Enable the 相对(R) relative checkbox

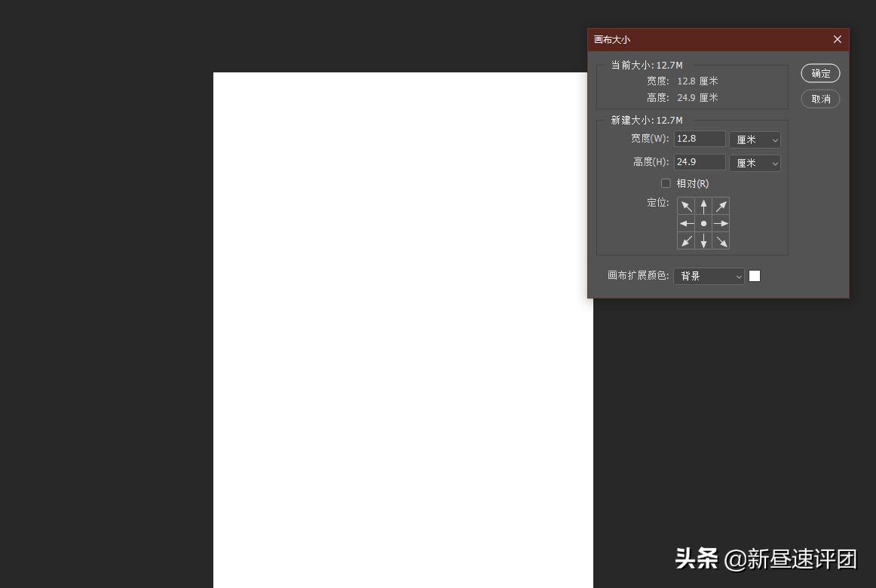666,183
